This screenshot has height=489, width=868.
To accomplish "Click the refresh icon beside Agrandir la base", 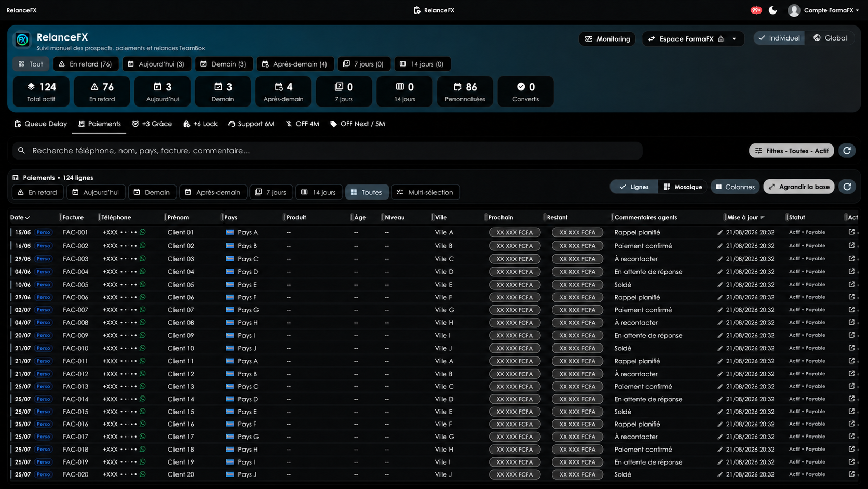I will [x=847, y=187].
